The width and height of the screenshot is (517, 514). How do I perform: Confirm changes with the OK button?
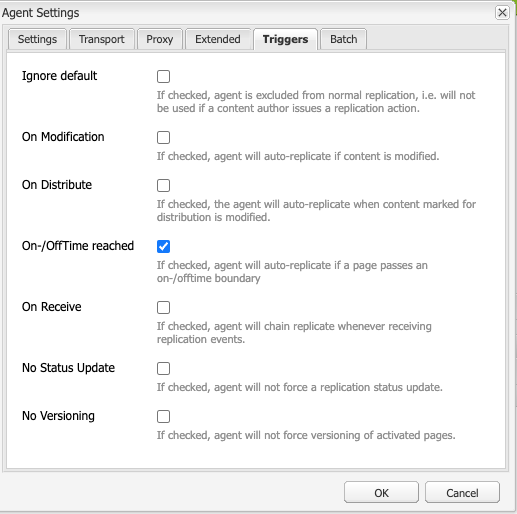pos(381,492)
